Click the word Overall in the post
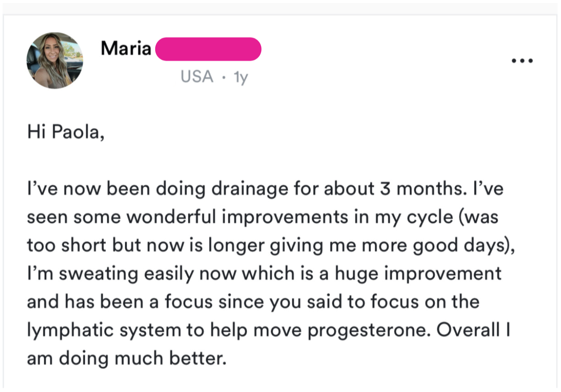The height and width of the screenshot is (392, 561). click(x=468, y=330)
